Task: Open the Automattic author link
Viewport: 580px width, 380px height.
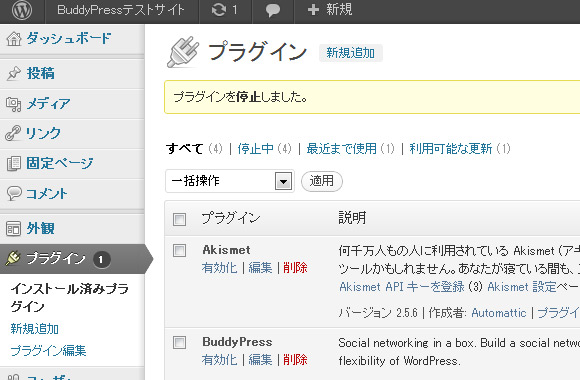Action: point(499,313)
